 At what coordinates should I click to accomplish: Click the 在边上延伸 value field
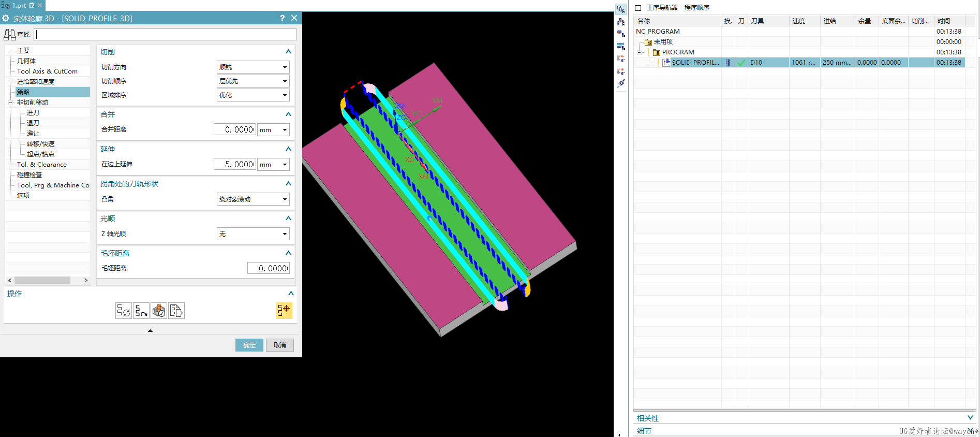(235, 165)
